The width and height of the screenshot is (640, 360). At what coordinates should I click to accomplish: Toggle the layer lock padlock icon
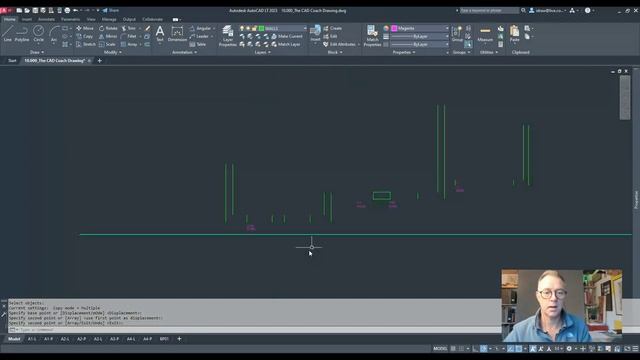(254, 28)
